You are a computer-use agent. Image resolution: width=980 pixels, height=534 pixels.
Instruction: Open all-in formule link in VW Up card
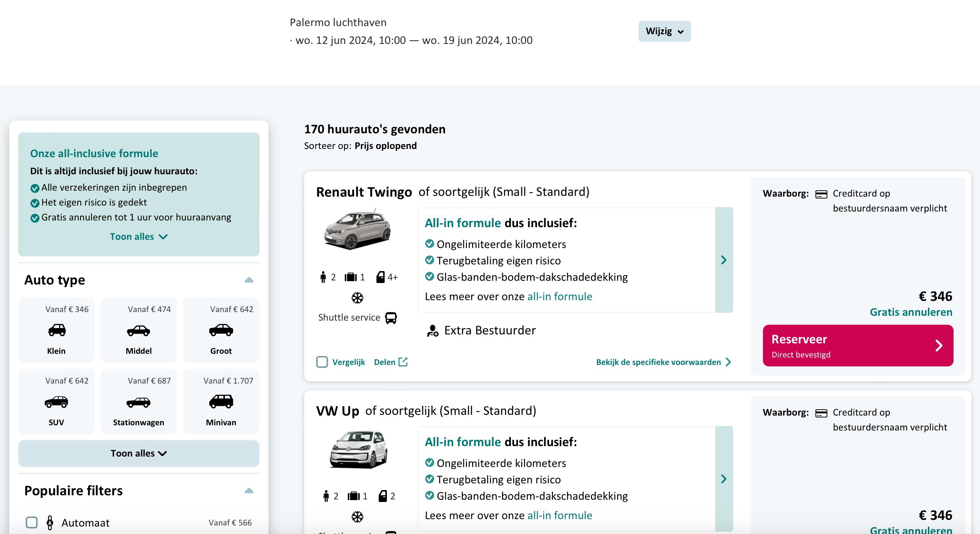pyautogui.click(x=560, y=515)
